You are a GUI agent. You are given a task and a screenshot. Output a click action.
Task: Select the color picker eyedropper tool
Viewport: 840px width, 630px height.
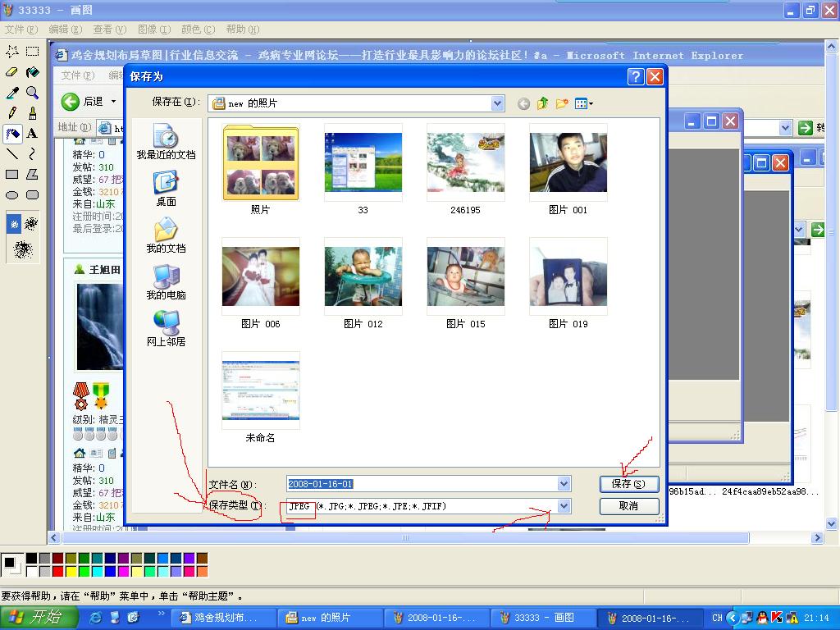12,93
